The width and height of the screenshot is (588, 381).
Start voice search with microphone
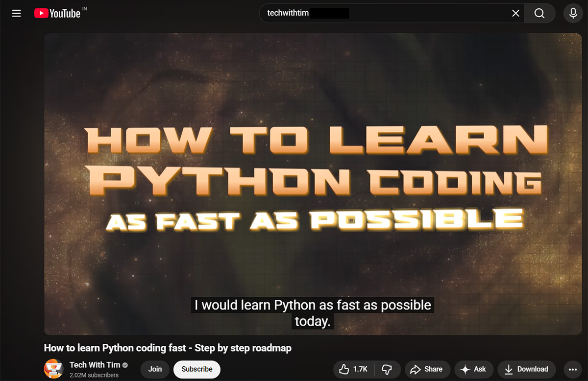(573, 13)
